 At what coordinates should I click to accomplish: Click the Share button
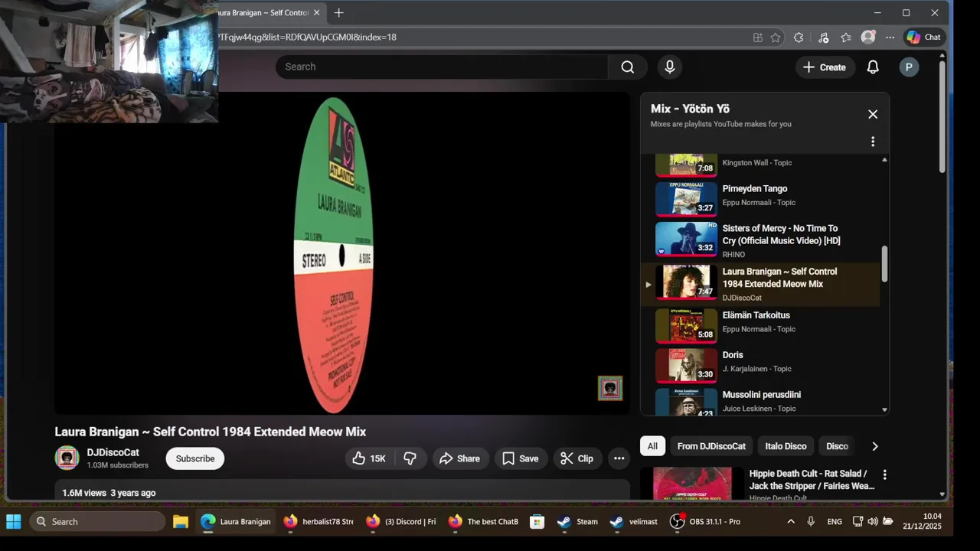pyautogui.click(x=460, y=458)
